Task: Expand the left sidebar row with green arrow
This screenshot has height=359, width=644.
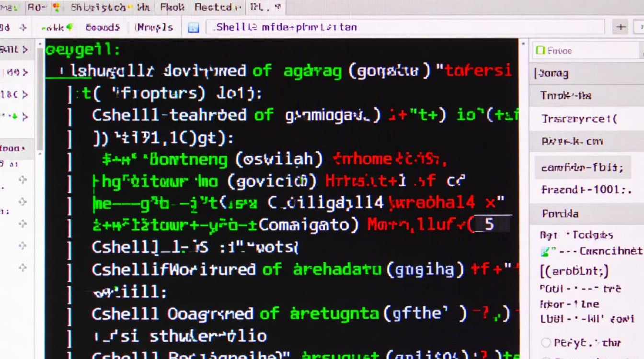Action: point(25,116)
